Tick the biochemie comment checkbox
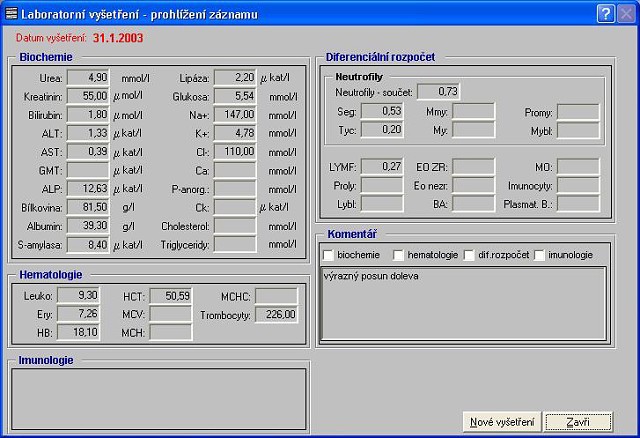Viewport: 640px width, 438px height. coord(328,255)
